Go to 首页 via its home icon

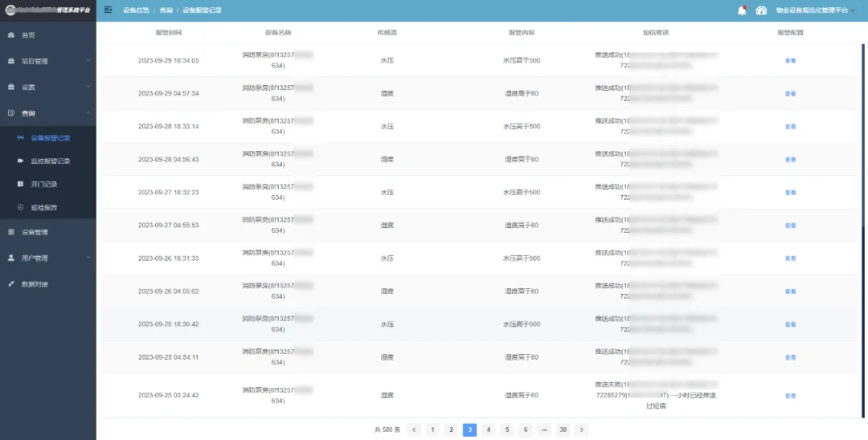(x=11, y=35)
